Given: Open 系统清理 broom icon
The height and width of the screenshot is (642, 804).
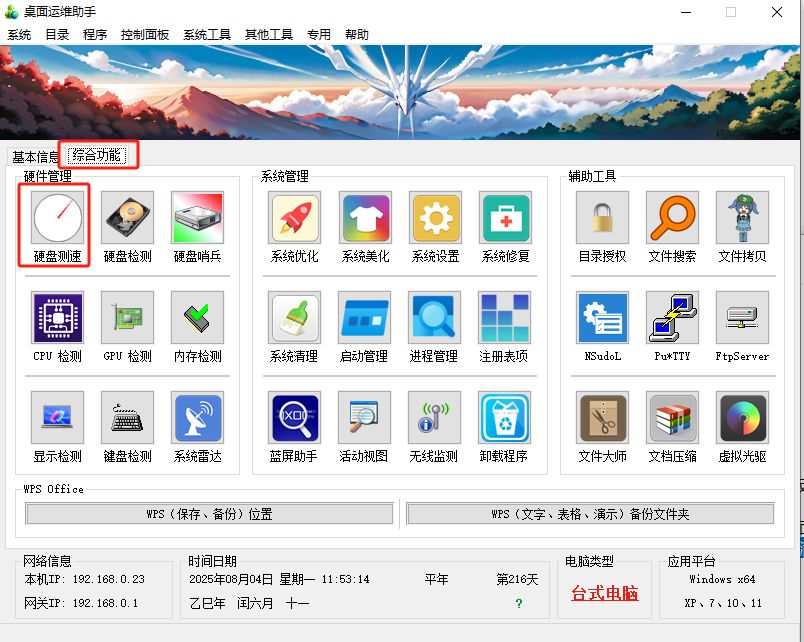Looking at the screenshot, I should click(x=294, y=317).
